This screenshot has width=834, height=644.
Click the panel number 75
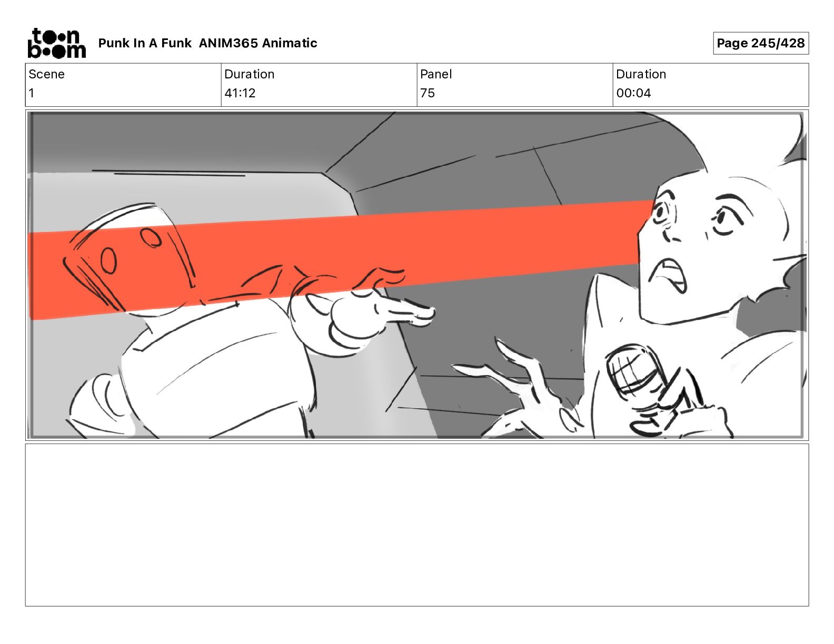[x=428, y=93]
